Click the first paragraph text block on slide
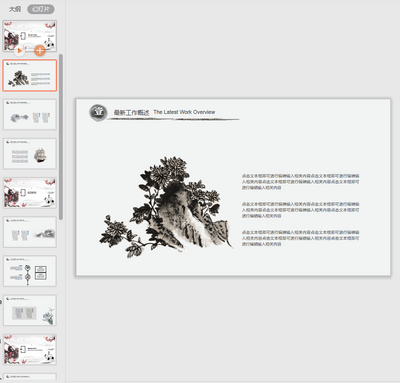This screenshot has width=400, height=383. click(x=300, y=182)
